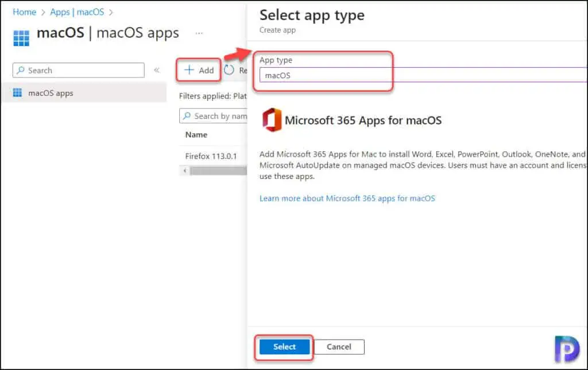
Task: Open the Firefox 113.0.1 app row
Action: [x=211, y=156]
